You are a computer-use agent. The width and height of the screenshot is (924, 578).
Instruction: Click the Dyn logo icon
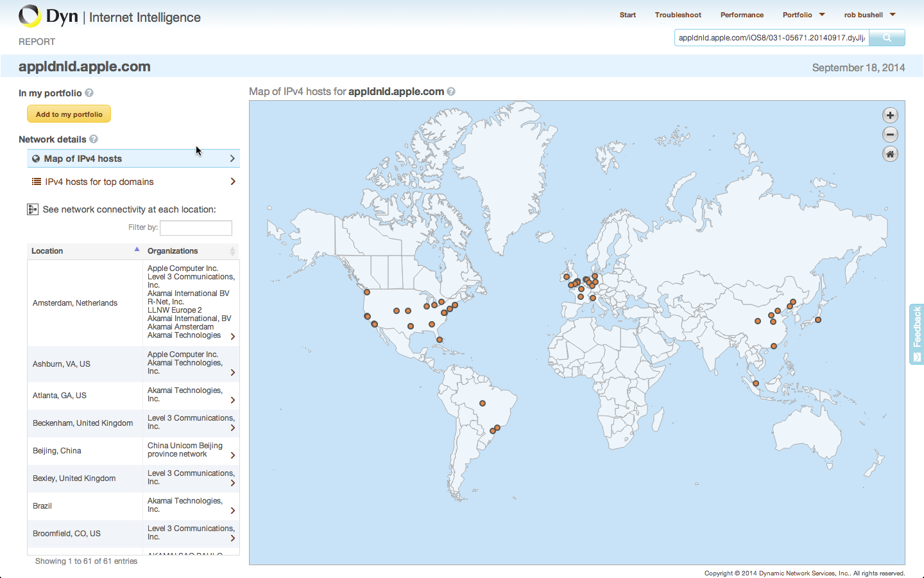(30, 16)
